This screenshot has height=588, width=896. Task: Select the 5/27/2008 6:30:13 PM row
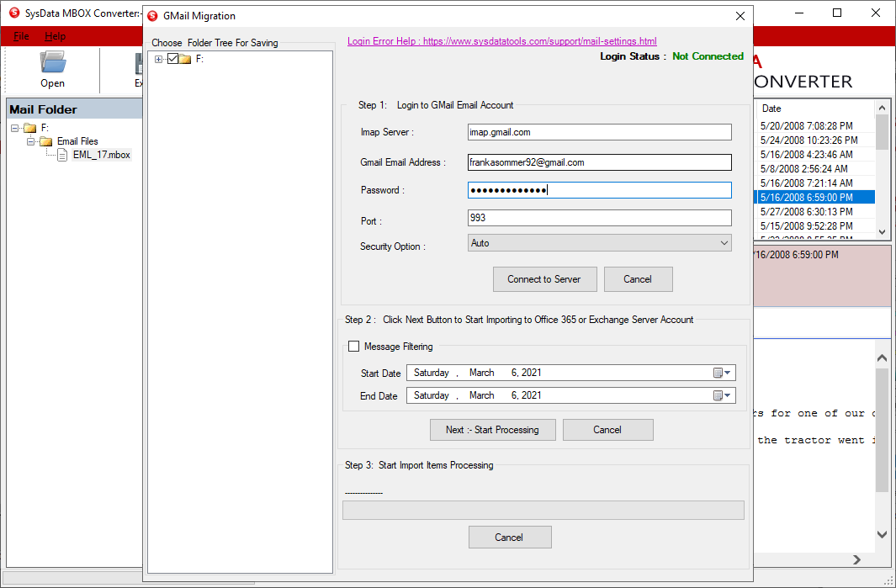pos(816,211)
